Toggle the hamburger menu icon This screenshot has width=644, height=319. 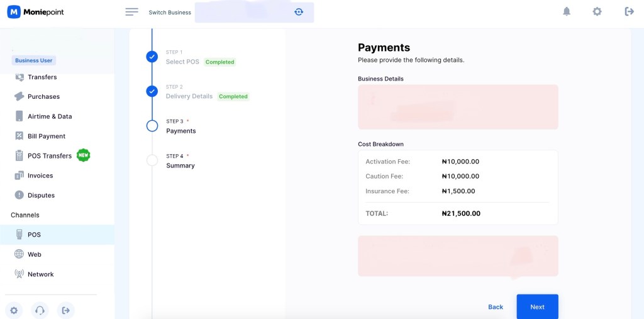pyautogui.click(x=132, y=12)
